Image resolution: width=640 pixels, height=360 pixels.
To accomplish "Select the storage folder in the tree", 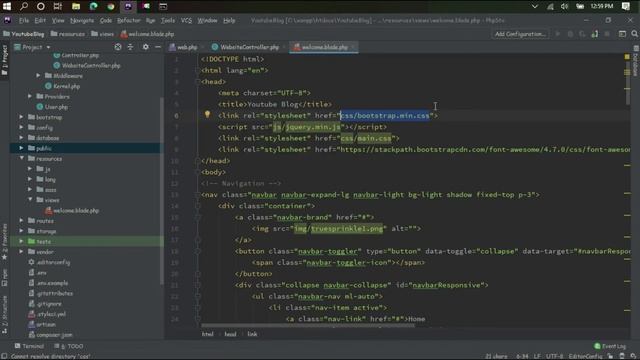I will pyautogui.click(x=42, y=231).
